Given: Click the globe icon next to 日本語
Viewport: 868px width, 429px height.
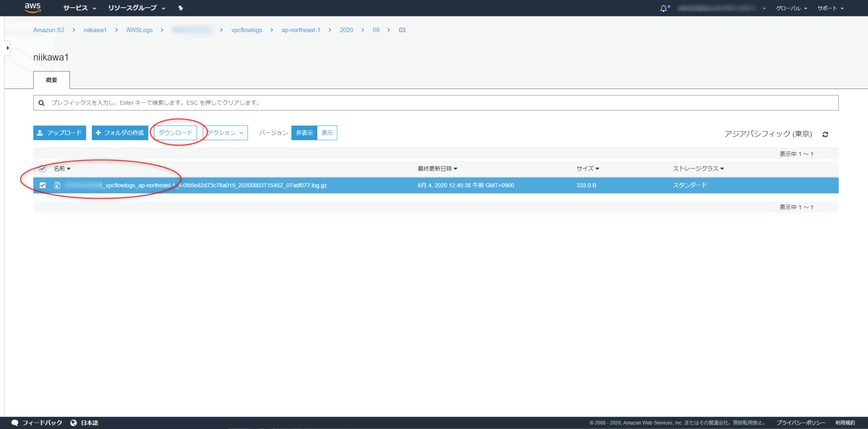Looking at the screenshot, I should pos(73,422).
